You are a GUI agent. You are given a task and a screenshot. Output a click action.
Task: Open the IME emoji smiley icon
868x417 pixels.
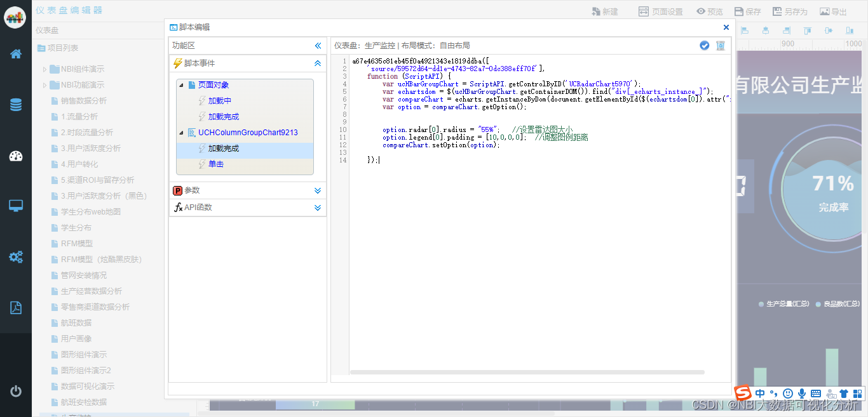tap(788, 394)
